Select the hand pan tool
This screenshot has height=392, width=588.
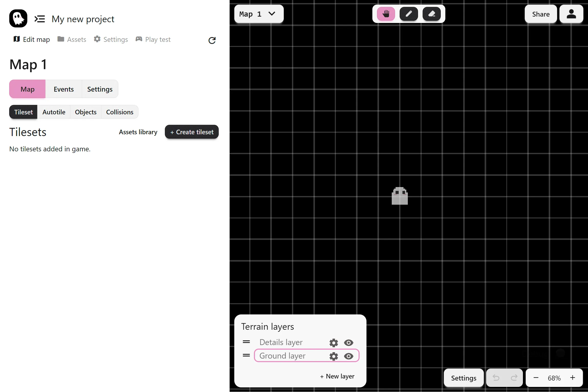tap(386, 14)
